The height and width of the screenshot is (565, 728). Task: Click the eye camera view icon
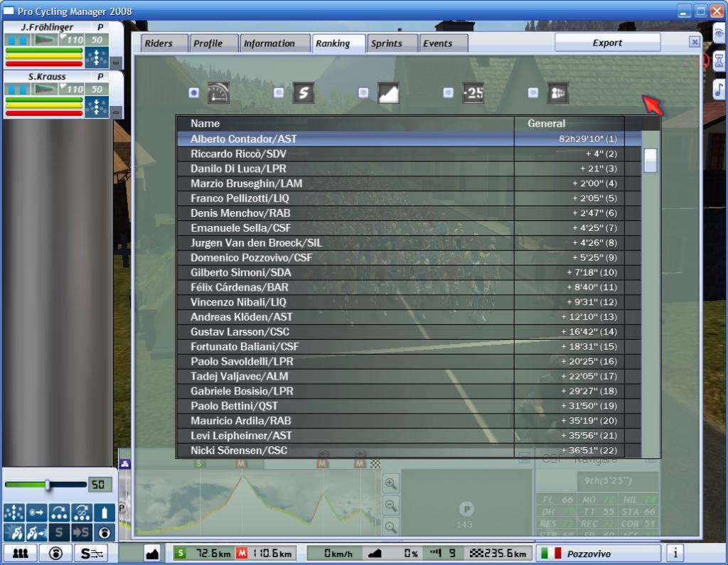click(x=719, y=33)
